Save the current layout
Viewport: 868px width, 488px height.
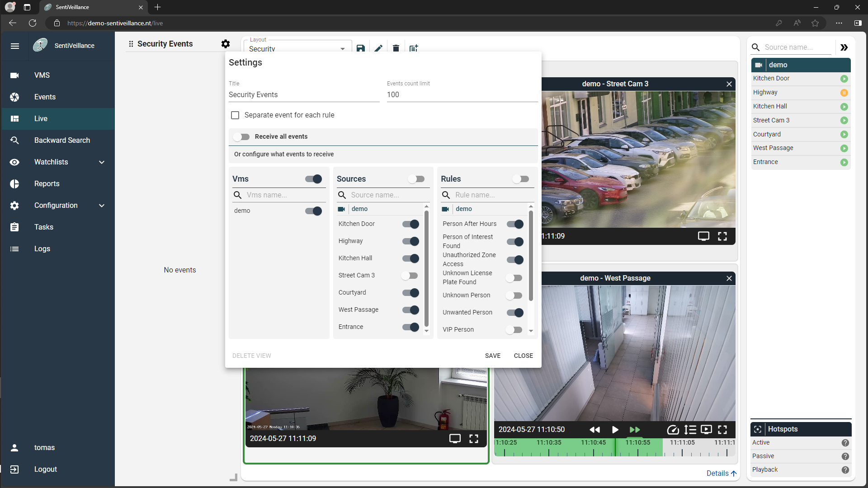click(x=360, y=48)
